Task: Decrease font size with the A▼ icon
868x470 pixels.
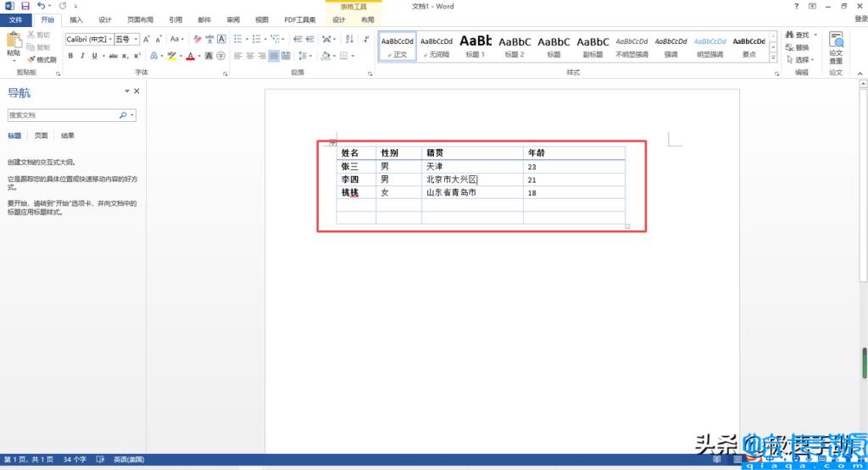Action: click(159, 39)
